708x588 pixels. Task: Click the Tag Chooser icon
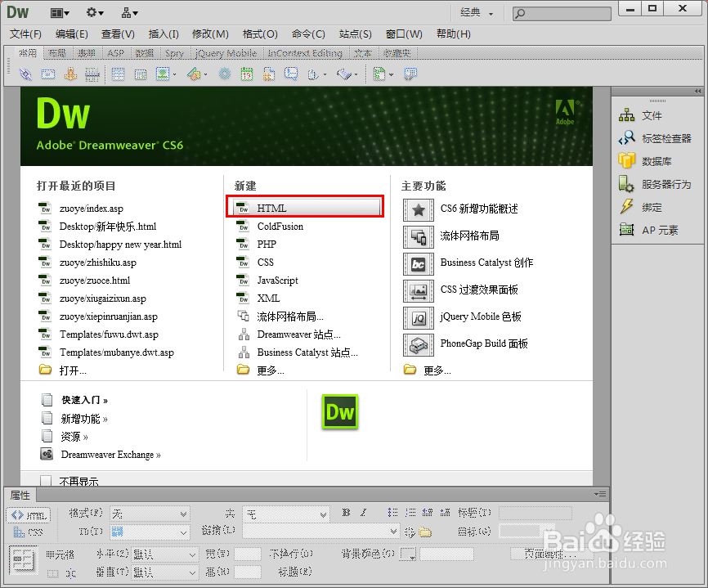(x=410, y=74)
